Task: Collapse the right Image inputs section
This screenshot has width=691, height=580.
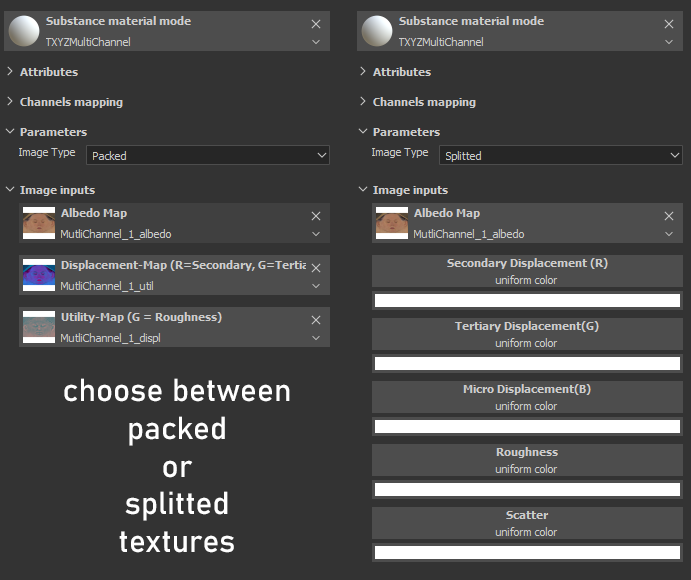Action: (x=363, y=190)
